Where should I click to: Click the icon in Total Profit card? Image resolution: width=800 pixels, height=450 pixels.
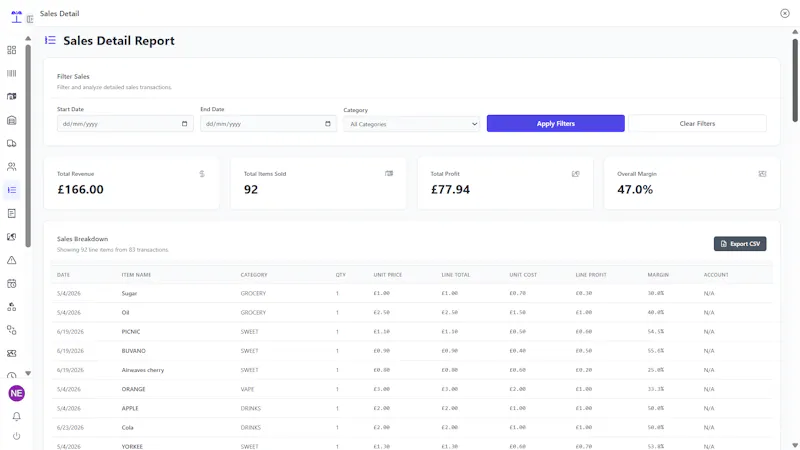click(576, 174)
